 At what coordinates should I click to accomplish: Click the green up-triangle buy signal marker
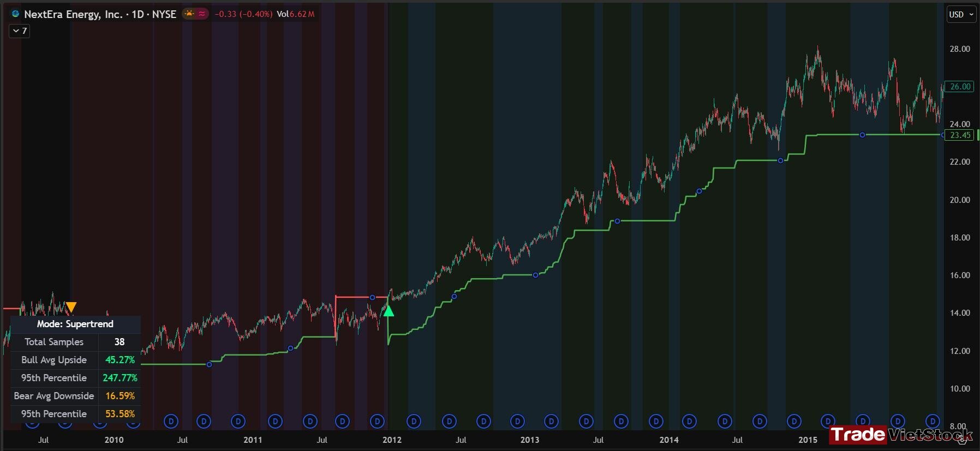[x=389, y=311]
